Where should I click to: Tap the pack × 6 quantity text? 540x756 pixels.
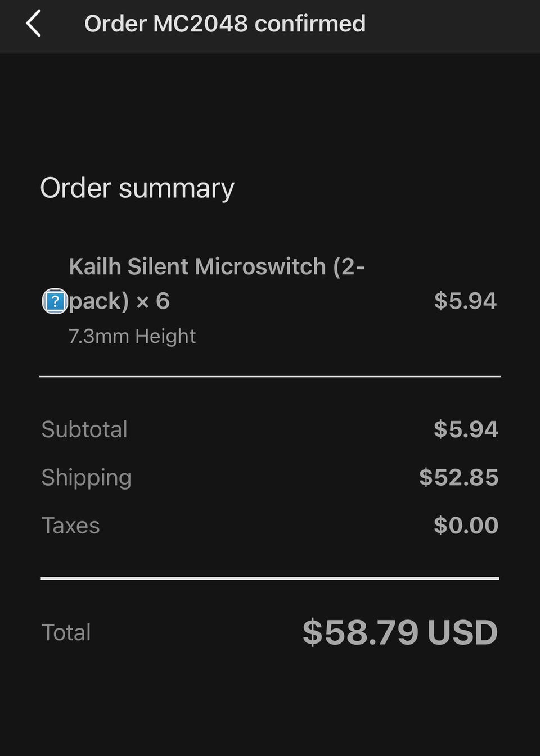(119, 301)
